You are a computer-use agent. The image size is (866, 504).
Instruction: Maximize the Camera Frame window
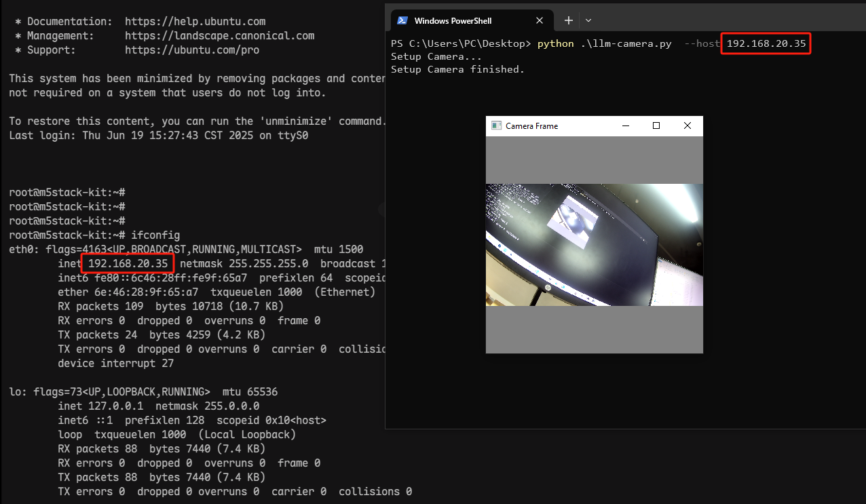(656, 125)
